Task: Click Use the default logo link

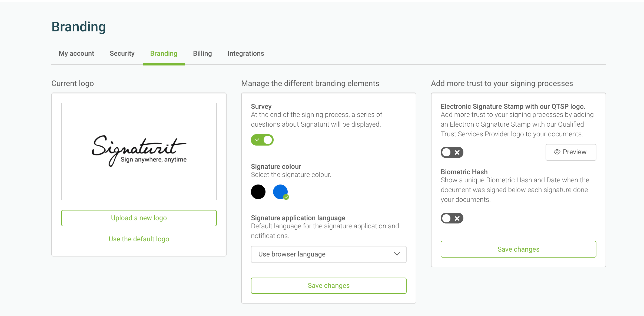Action: [x=139, y=239]
